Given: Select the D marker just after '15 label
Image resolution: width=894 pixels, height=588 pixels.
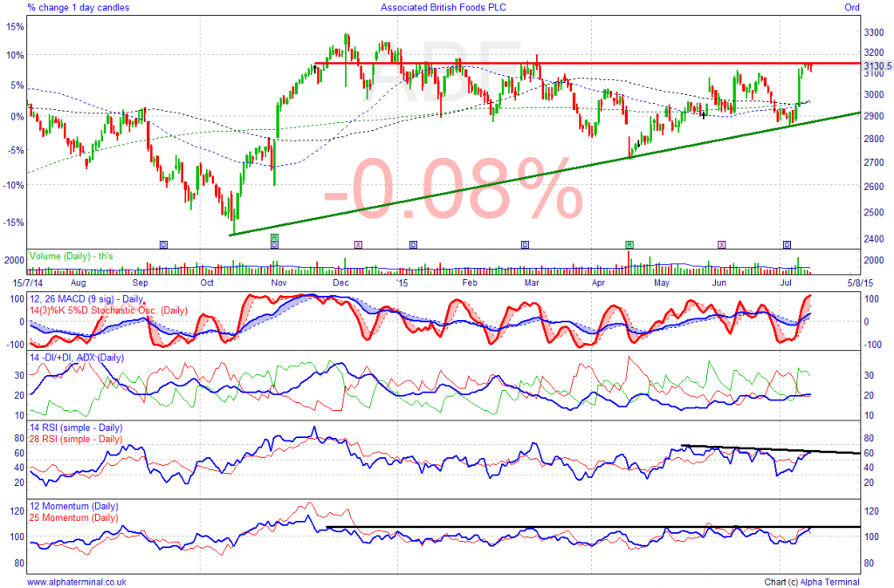Looking at the screenshot, I should pos(413,244).
